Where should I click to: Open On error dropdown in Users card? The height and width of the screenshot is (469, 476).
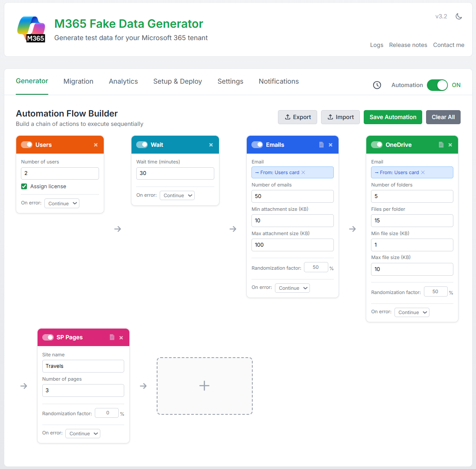[62, 204]
